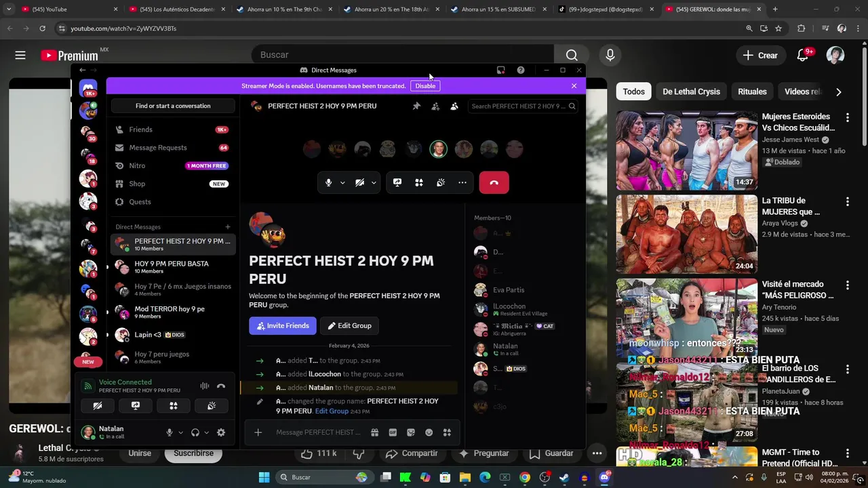Image resolution: width=868 pixels, height=488 pixels.
Task: Open noise suppression waveform icon
Action: [x=204, y=386]
